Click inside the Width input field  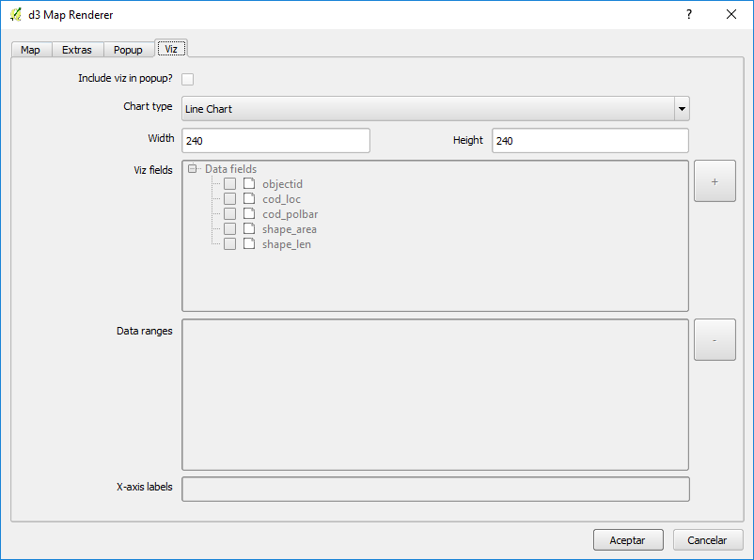[275, 141]
